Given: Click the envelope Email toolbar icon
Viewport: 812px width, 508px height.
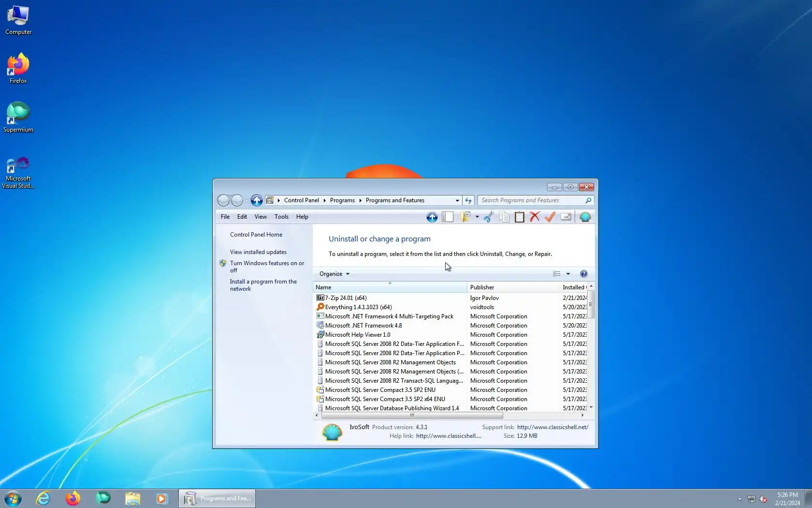Looking at the screenshot, I should 565,217.
